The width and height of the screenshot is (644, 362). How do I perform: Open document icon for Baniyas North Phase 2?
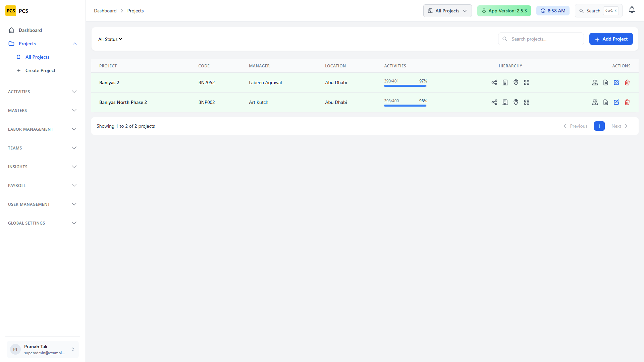point(606,102)
